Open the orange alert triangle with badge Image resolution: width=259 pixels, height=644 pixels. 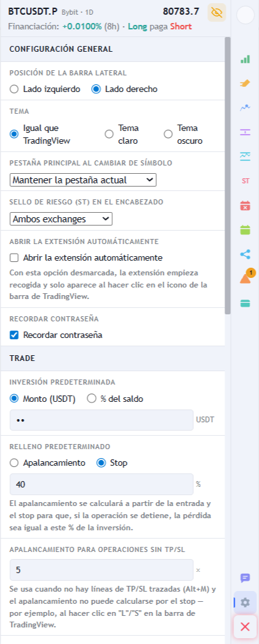click(246, 277)
